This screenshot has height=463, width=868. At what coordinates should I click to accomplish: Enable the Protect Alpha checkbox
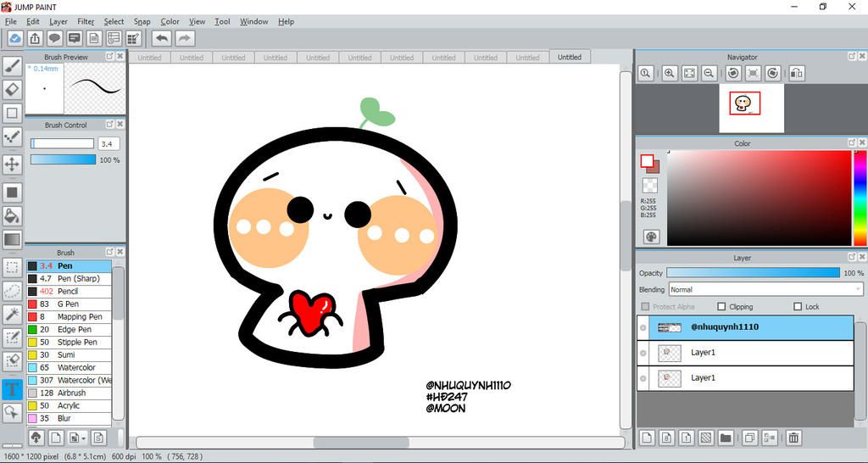645,306
